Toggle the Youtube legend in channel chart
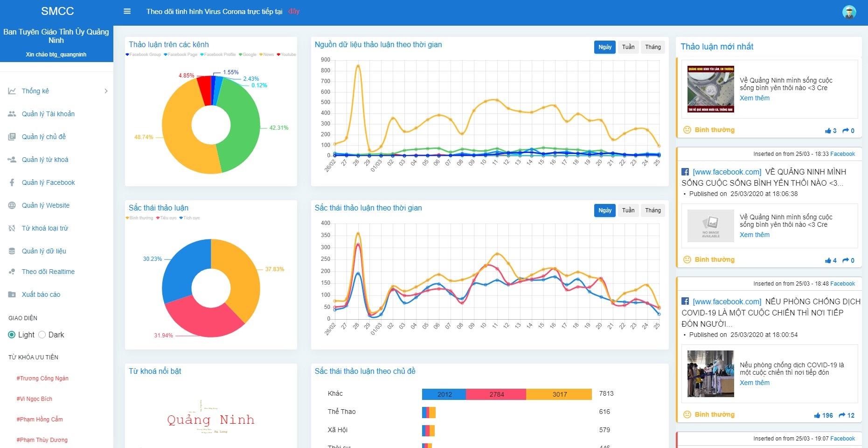 coord(286,55)
